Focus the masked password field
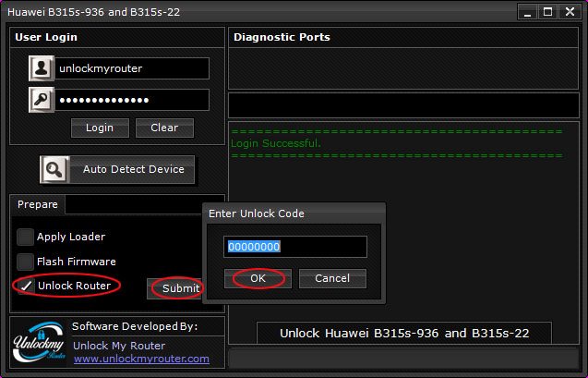The image size is (588, 378). click(132, 100)
